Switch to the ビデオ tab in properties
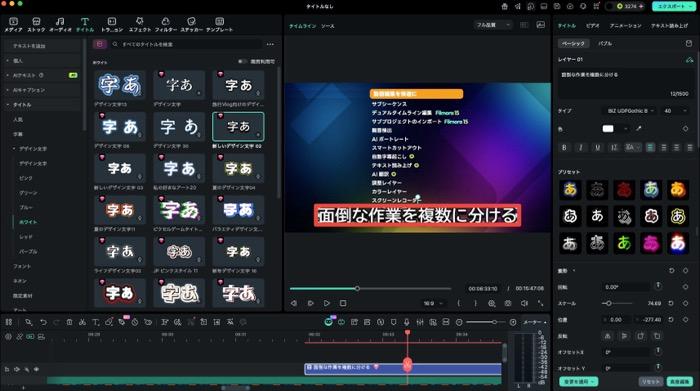700x391 pixels. click(592, 26)
